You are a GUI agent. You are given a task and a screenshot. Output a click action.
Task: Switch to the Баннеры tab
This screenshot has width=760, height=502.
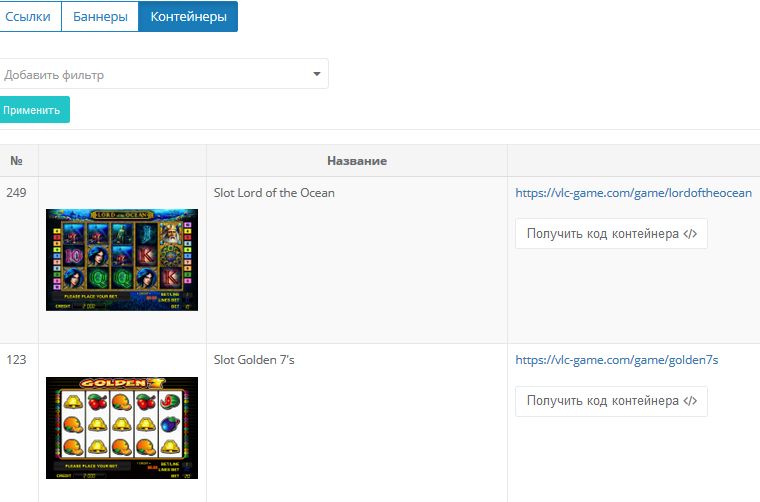[100, 17]
